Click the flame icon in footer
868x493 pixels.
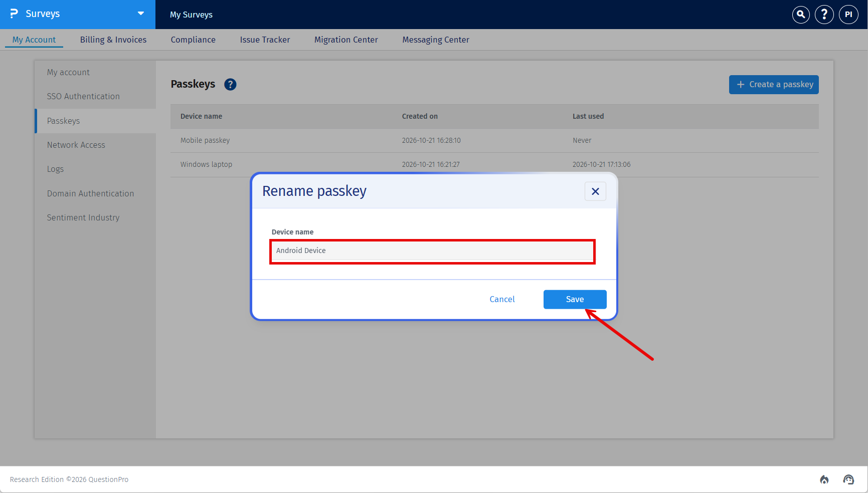tap(824, 479)
